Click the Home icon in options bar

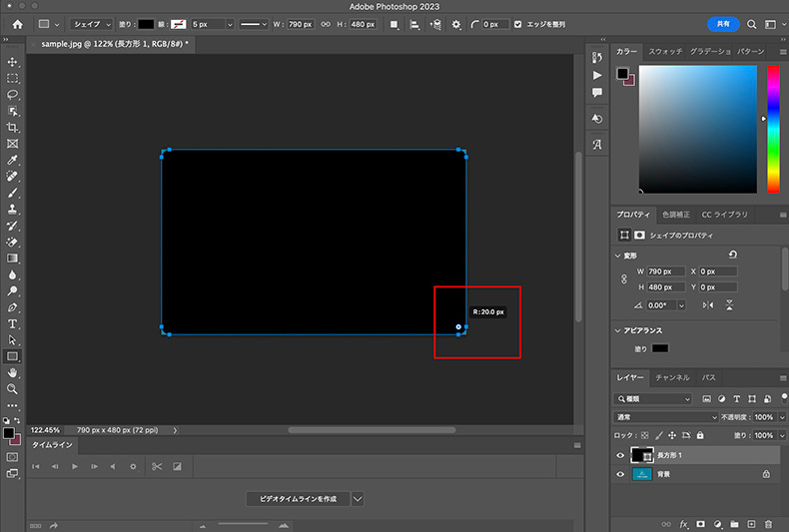[x=17, y=24]
